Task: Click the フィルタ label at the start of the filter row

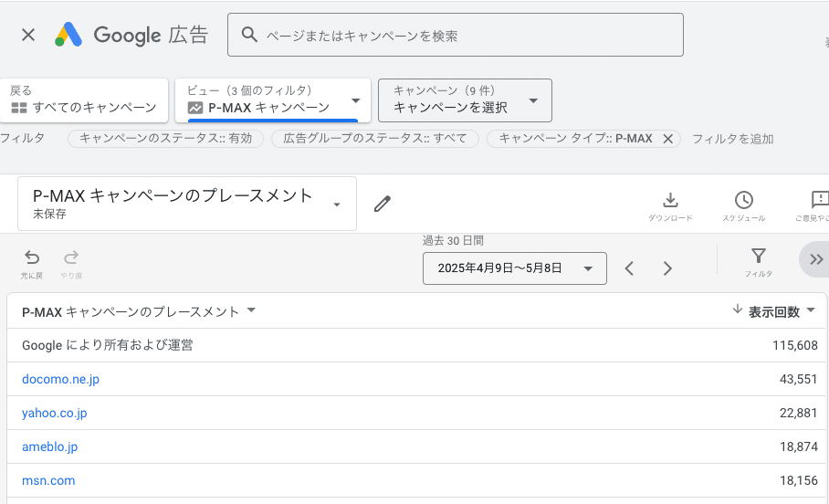Action: click(x=22, y=139)
